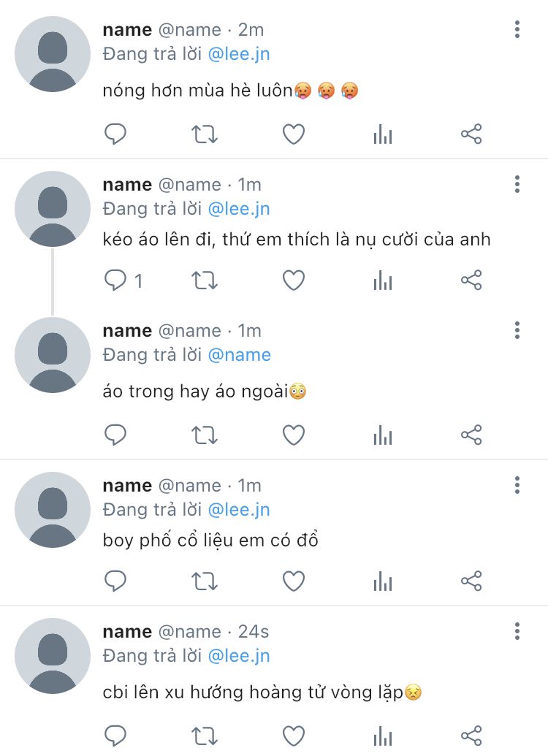Image resolution: width=548 pixels, height=756 pixels.
Task: Open display name on "kéo áo lên đi" tweet
Action: [127, 185]
